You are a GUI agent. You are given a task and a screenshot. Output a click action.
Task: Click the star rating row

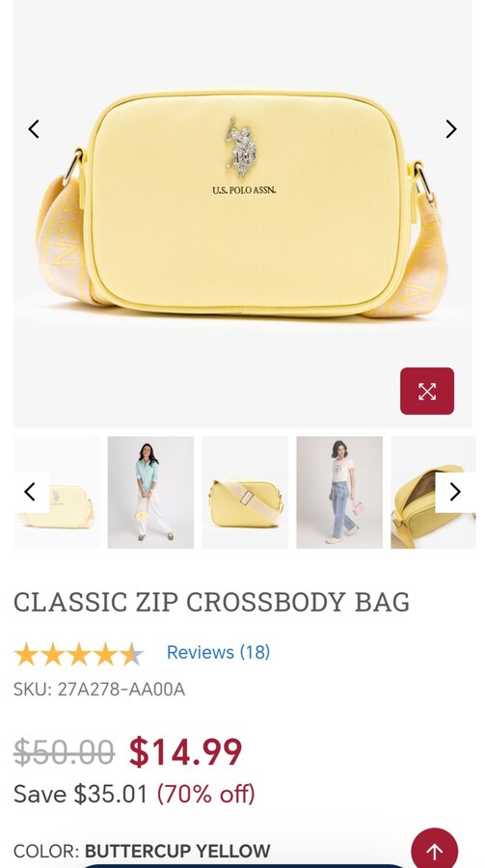pos(79,654)
